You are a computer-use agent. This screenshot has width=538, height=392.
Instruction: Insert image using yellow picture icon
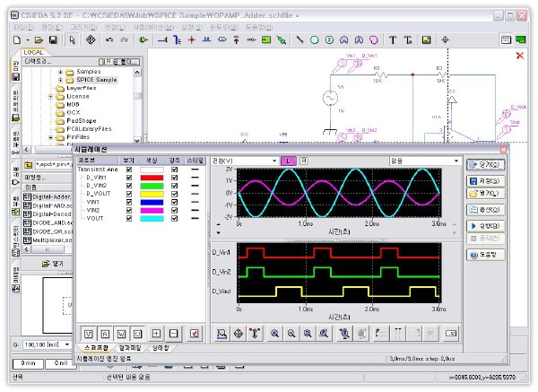pyautogui.click(x=426, y=39)
